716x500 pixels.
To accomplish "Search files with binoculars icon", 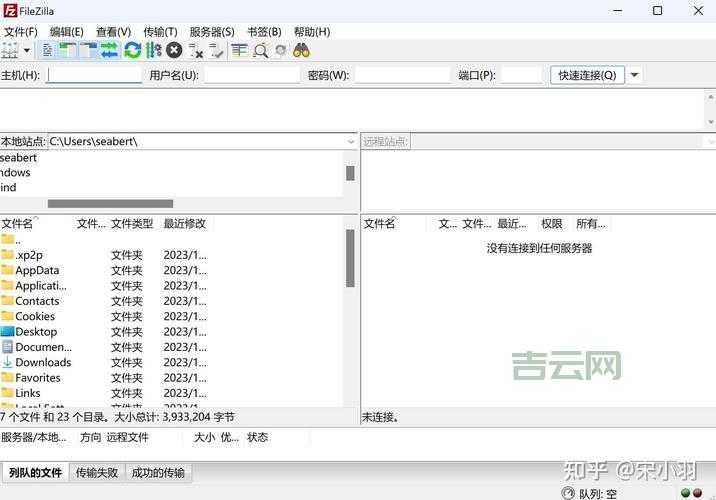I will [x=301, y=50].
